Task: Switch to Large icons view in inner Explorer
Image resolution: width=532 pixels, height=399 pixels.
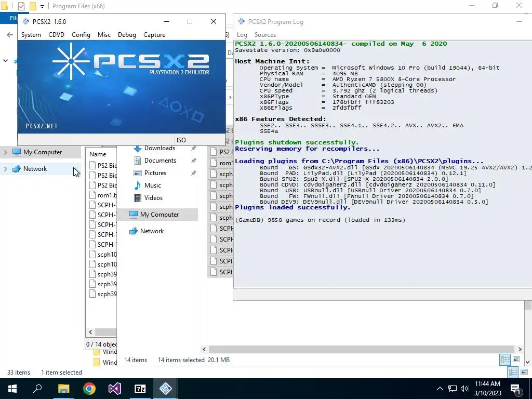Action: (x=516, y=360)
